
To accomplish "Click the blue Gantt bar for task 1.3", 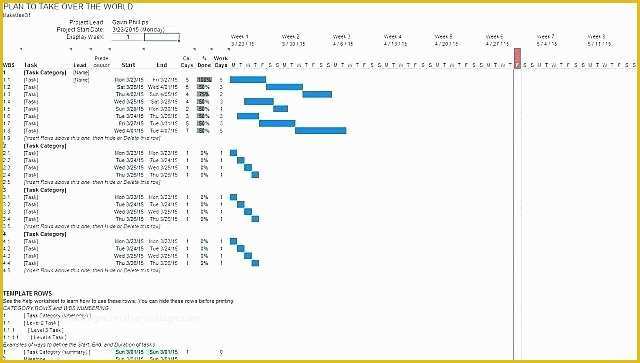I will coord(317,94).
